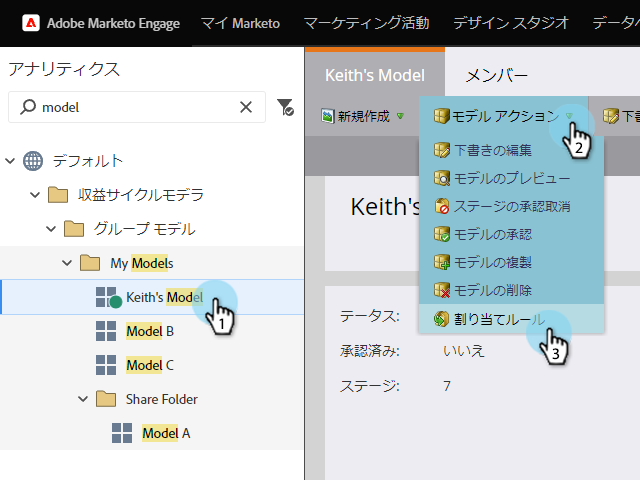Click the ステージの承認取消 icon
Viewport: 640px width, 480px height.
click(x=442, y=206)
